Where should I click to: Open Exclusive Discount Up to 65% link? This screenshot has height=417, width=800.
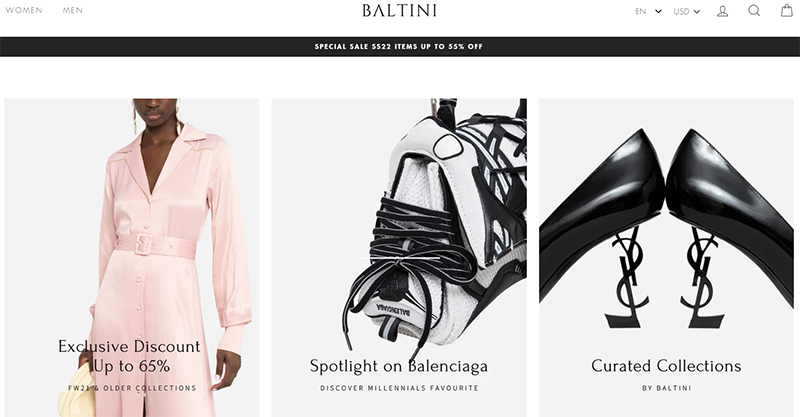click(130, 356)
